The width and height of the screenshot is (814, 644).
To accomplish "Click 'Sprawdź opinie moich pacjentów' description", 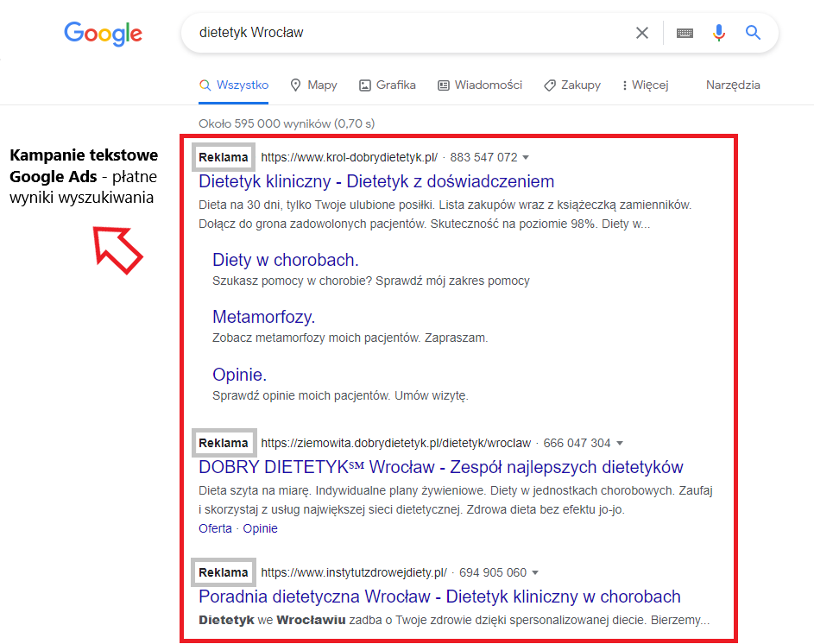I will tap(340, 395).
